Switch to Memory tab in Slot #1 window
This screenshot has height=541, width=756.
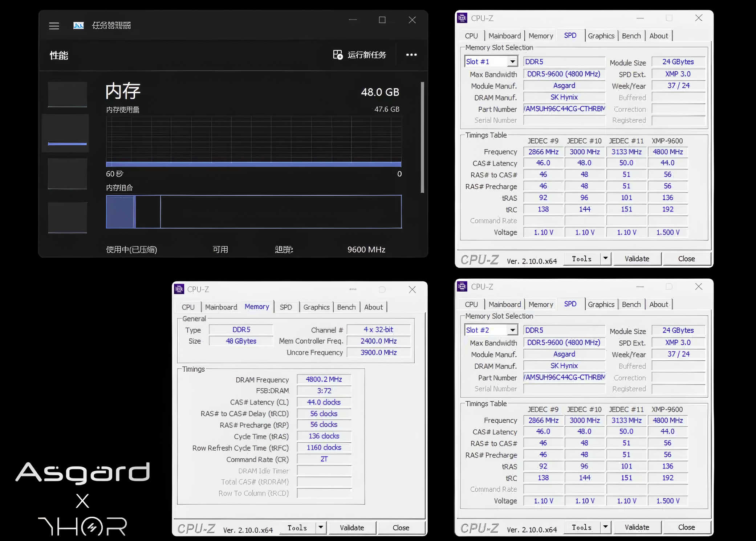pos(541,36)
